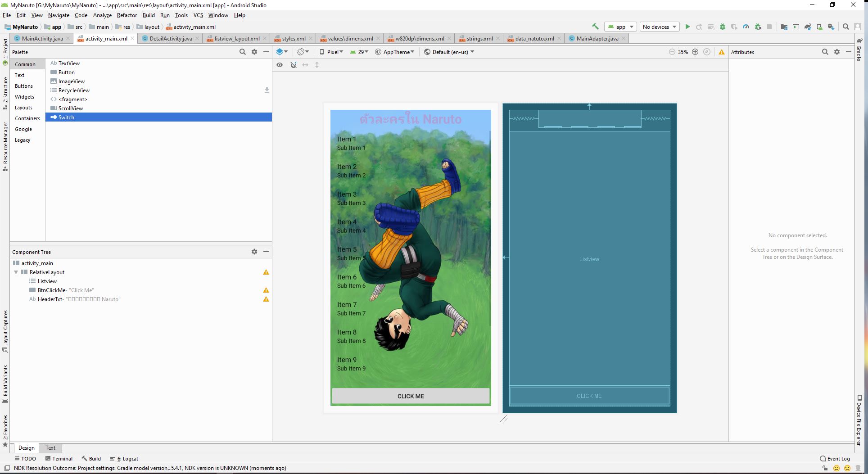Viewport: 868px width, 474px height.
Task: Select the Containers palette category
Action: coord(27,118)
